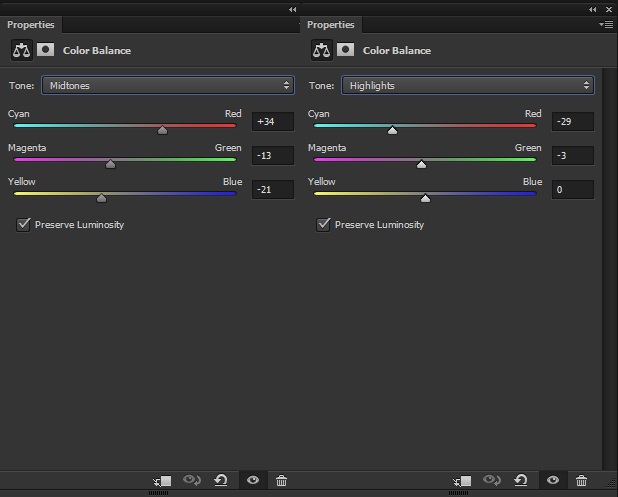Open the Properties panel flyout menu
This screenshot has width=618, height=497.
pyautogui.click(x=605, y=24)
